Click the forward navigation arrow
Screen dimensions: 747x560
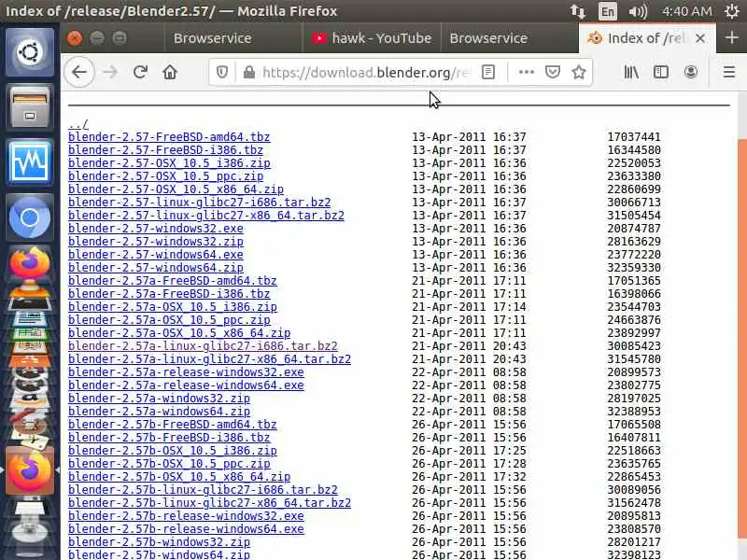tap(110, 73)
